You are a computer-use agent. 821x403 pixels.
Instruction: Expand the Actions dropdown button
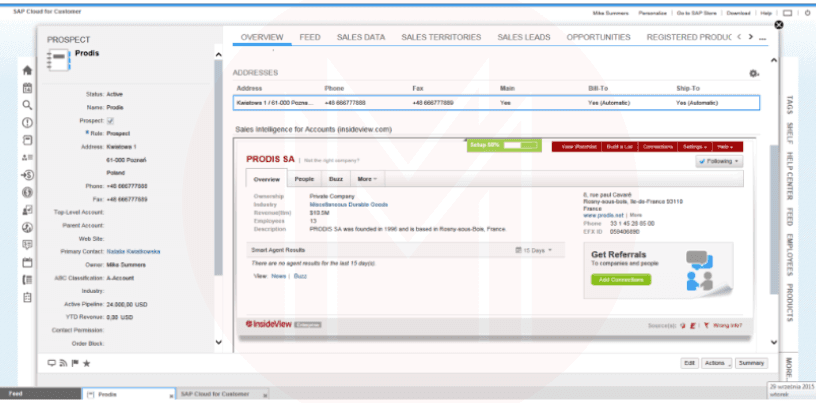715,363
